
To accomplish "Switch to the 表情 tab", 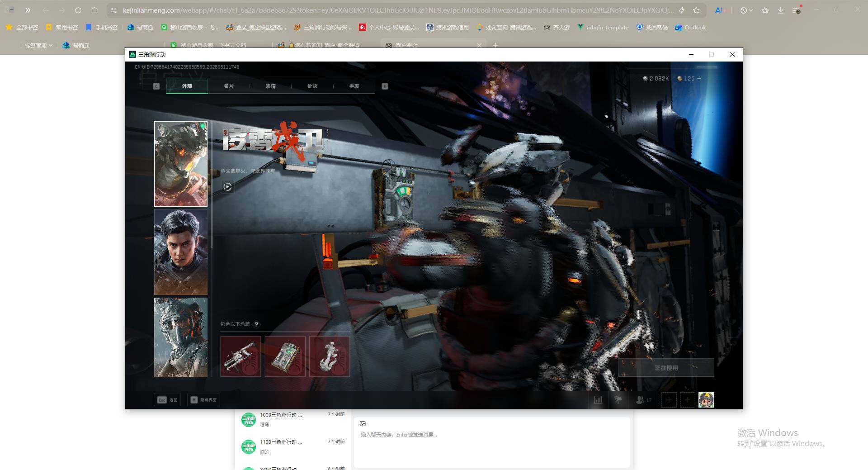I will [x=270, y=86].
